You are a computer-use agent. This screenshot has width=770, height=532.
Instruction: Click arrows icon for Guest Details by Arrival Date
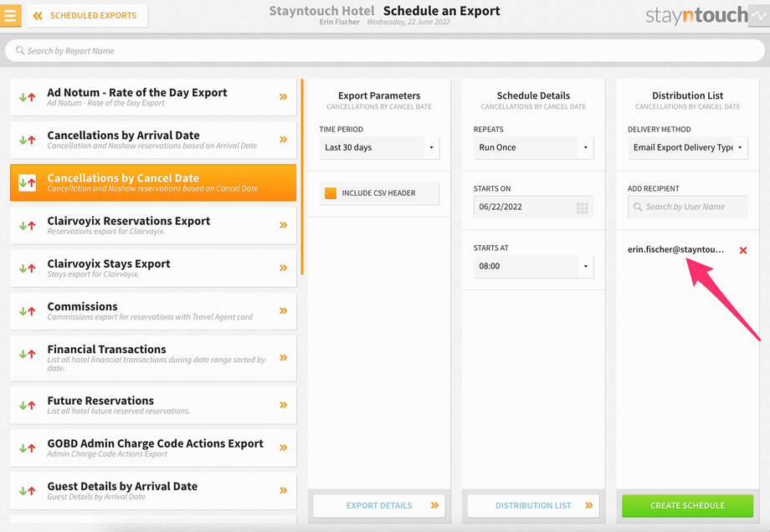[x=27, y=490]
